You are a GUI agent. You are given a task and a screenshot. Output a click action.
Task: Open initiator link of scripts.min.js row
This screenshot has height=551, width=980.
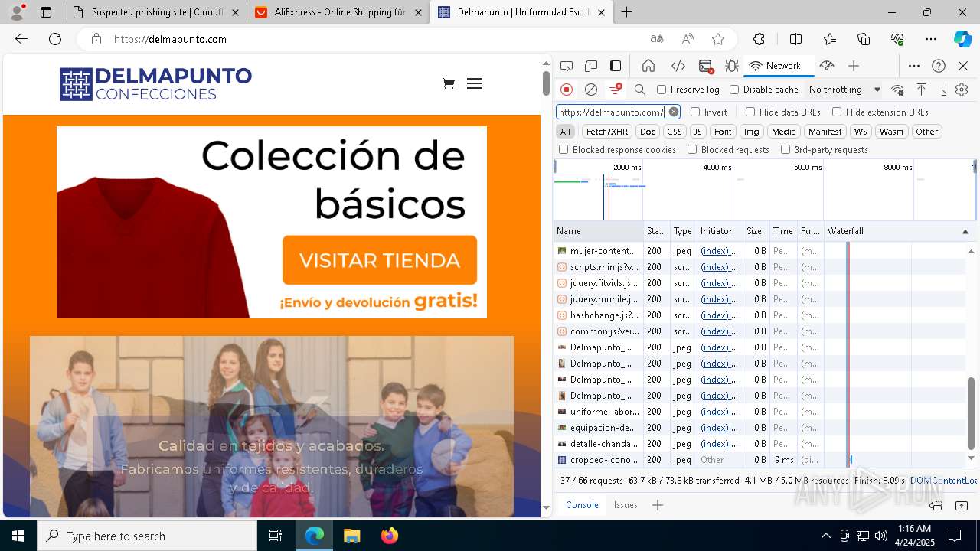(720, 267)
